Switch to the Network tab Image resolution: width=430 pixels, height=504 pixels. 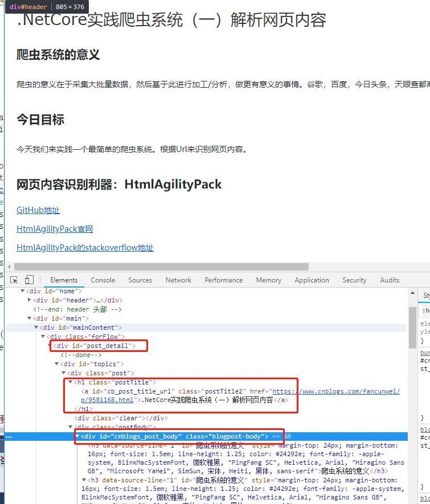178,280
